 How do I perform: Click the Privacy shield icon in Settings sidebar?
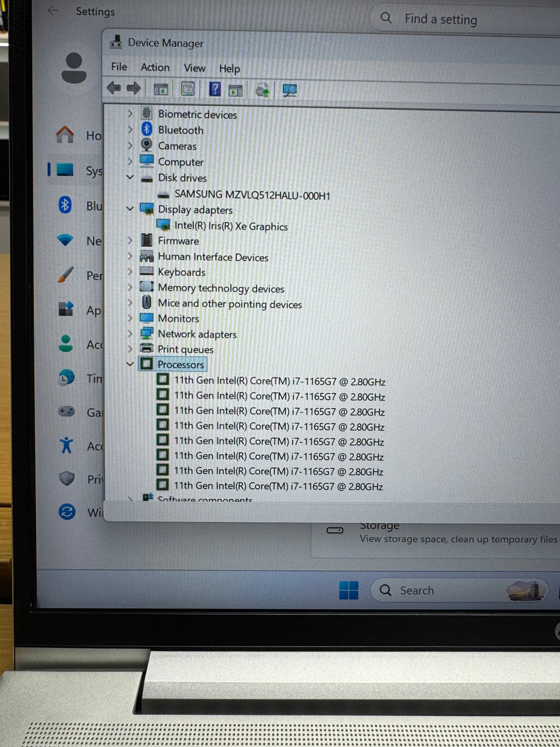click(67, 478)
